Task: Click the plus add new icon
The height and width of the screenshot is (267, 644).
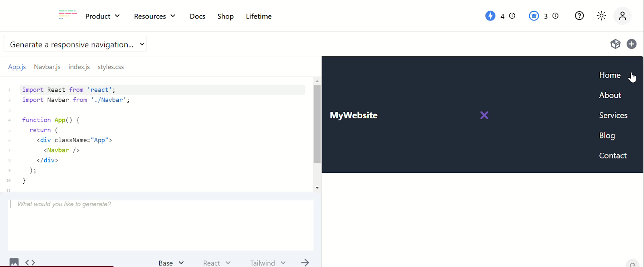Action: coord(632,44)
